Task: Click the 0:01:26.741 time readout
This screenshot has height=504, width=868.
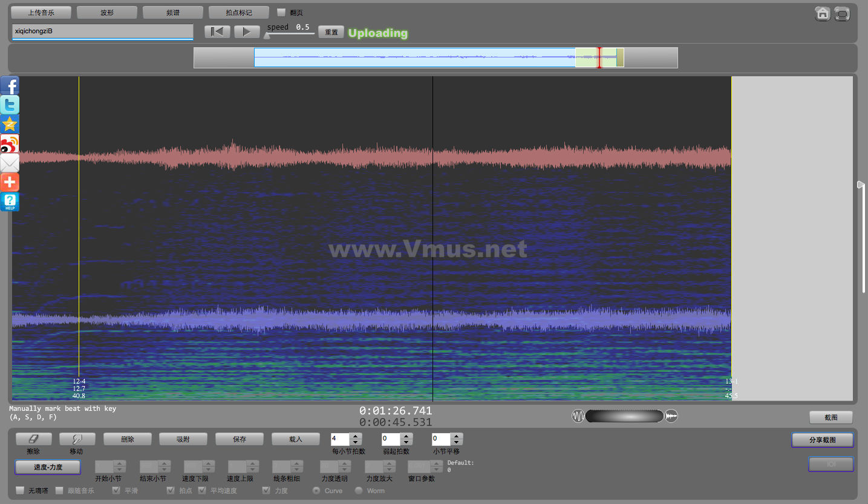Action: (x=396, y=411)
